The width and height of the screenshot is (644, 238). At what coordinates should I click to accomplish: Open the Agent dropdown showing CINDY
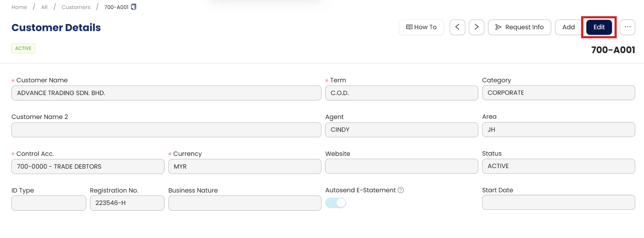coord(401,130)
